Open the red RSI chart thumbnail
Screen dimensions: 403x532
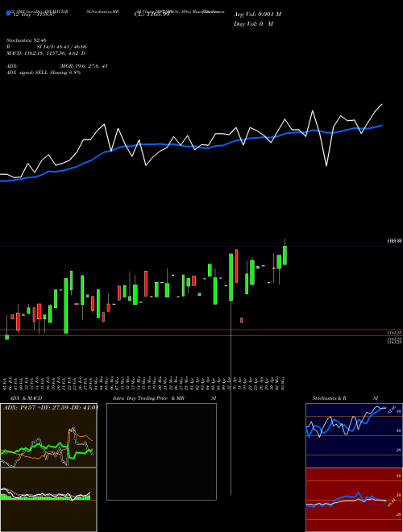[x=354, y=500]
